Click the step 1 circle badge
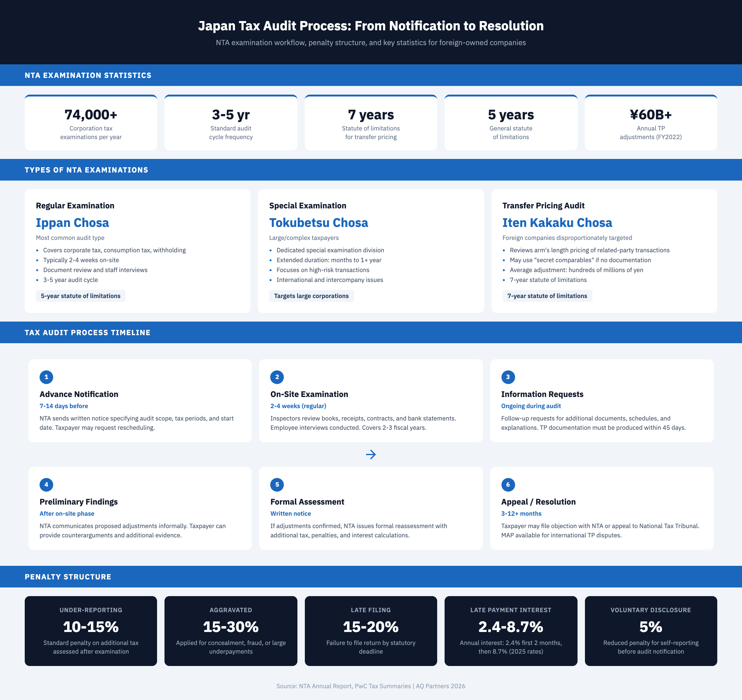742x700 pixels. pos(46,377)
